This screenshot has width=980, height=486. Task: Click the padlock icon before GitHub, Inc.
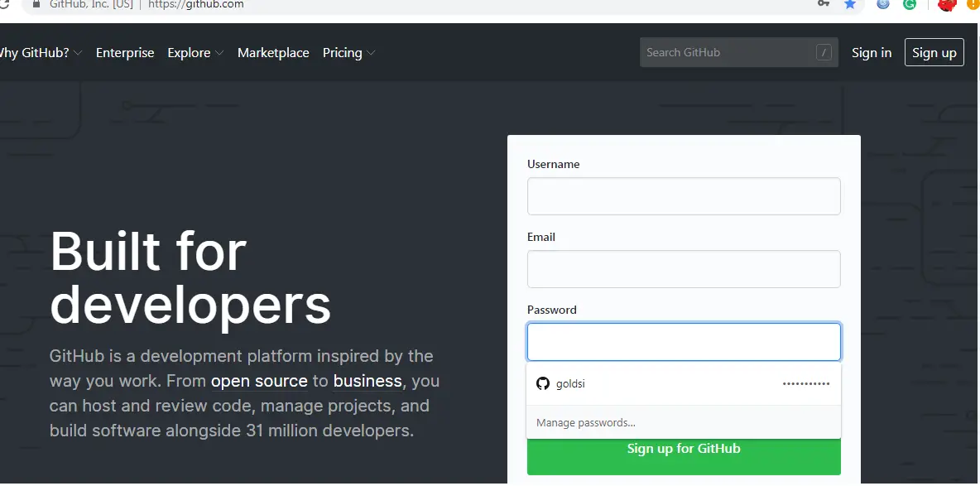(x=36, y=4)
